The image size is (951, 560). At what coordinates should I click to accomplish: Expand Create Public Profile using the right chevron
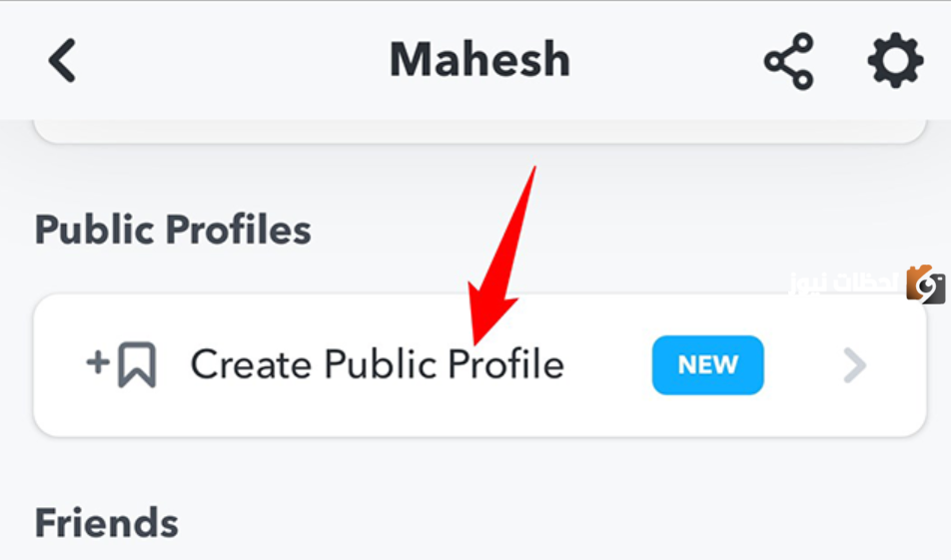click(854, 366)
